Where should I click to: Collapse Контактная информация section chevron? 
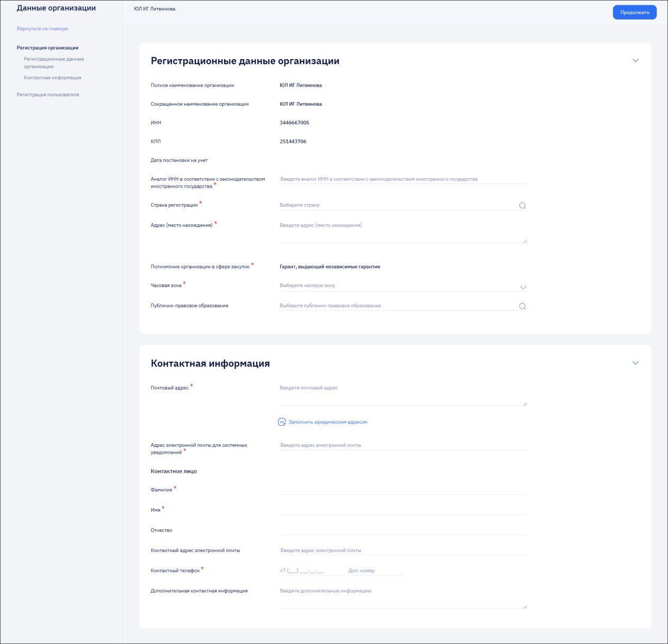tap(635, 363)
